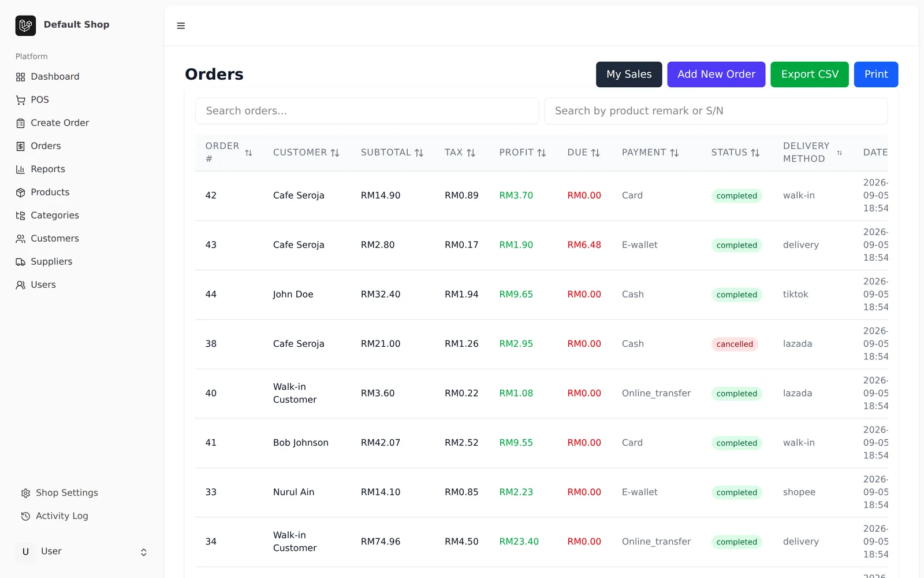
Task: Click customer Nurul Ain
Action: coord(293,492)
